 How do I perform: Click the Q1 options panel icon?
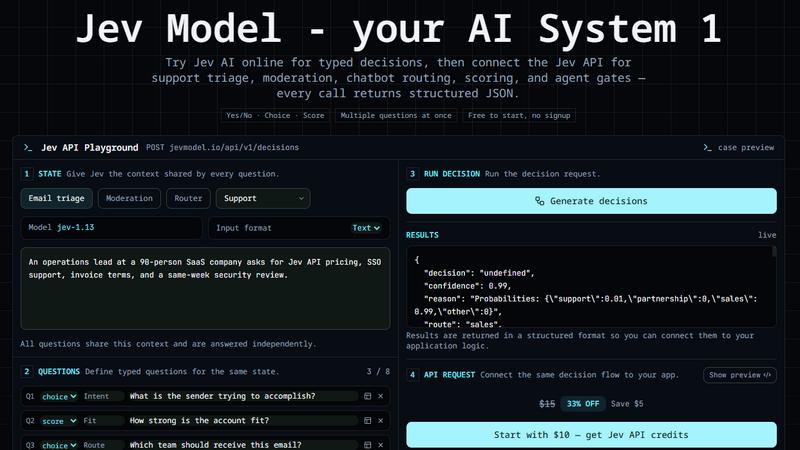click(x=367, y=396)
